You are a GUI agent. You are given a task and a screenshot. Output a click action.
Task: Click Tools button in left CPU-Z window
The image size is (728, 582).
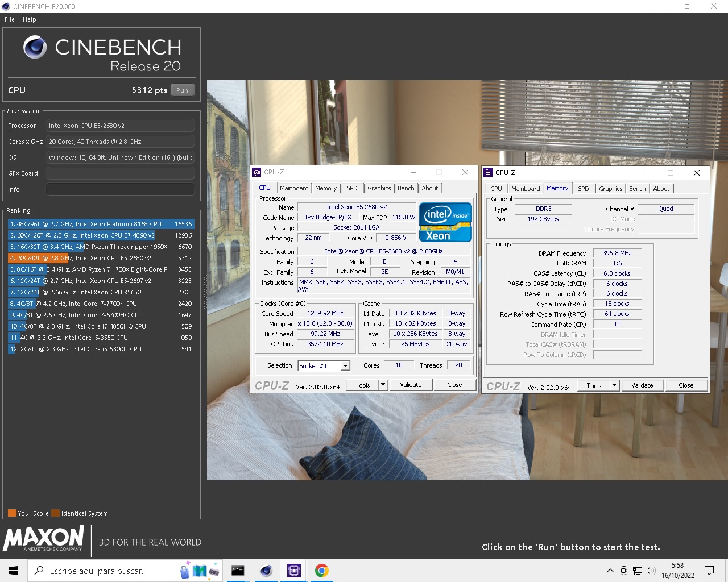coord(363,385)
